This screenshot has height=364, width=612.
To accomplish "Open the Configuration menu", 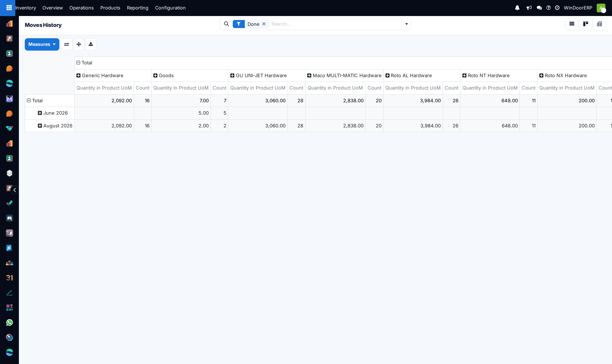I will click(x=170, y=8).
